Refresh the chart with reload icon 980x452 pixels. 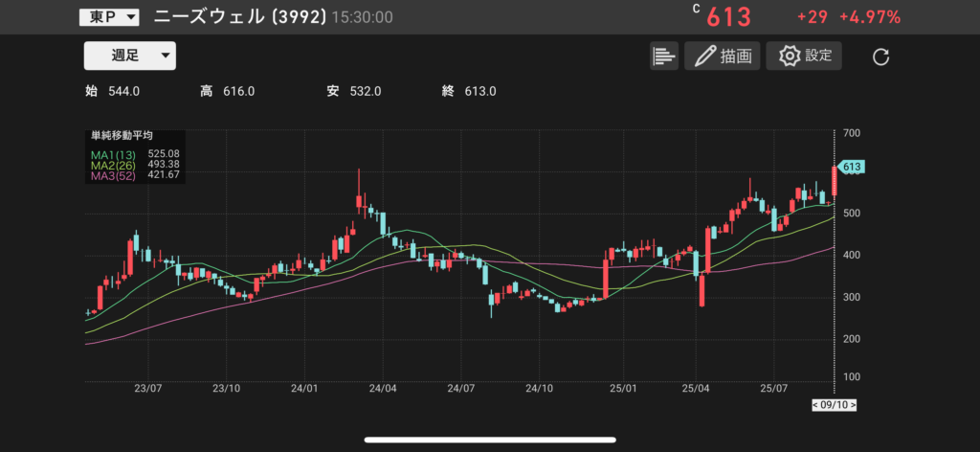coord(880,57)
